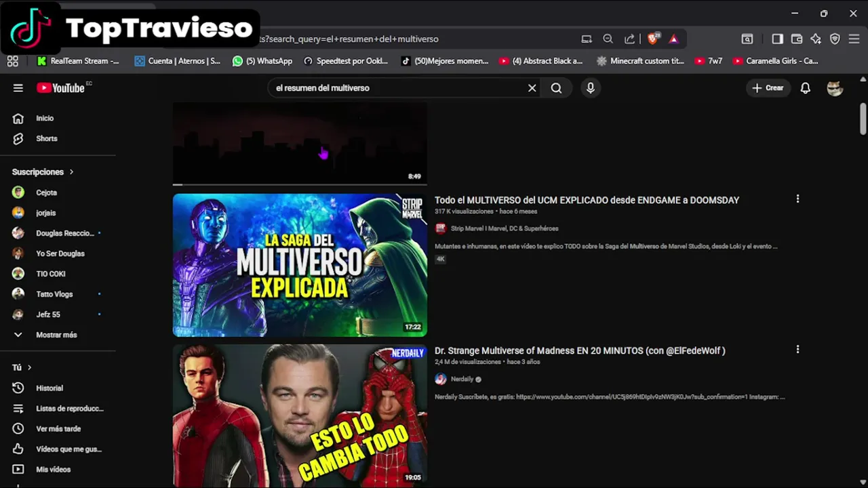Toggle the browser sidebar panel icon
The width and height of the screenshot is (868, 488).
pyautogui.click(x=777, y=39)
